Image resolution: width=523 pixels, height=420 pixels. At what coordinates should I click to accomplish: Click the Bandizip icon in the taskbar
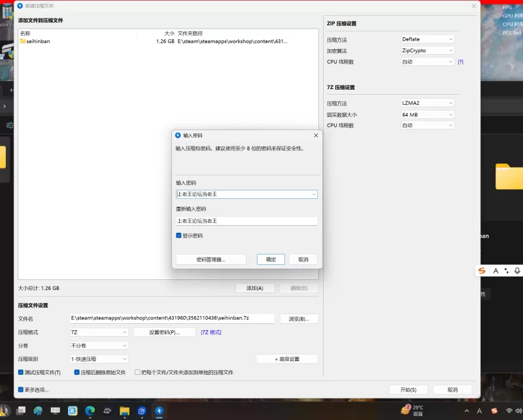159,411
